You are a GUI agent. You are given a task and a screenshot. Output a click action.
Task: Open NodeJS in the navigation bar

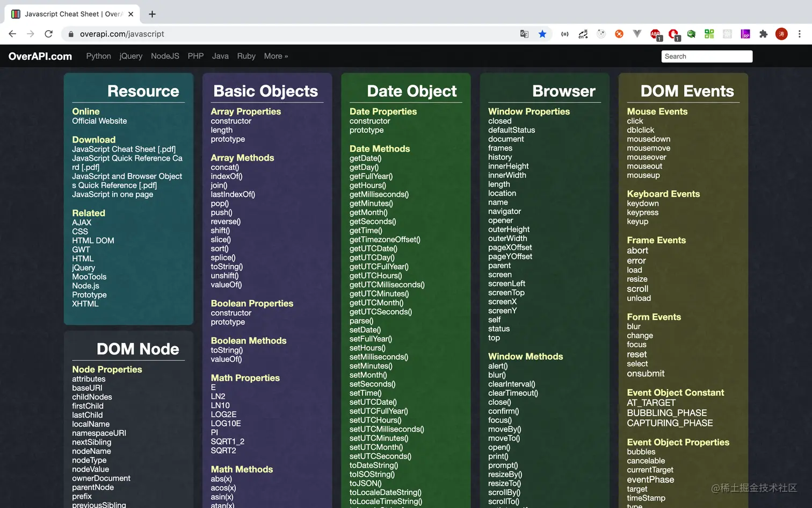point(165,56)
